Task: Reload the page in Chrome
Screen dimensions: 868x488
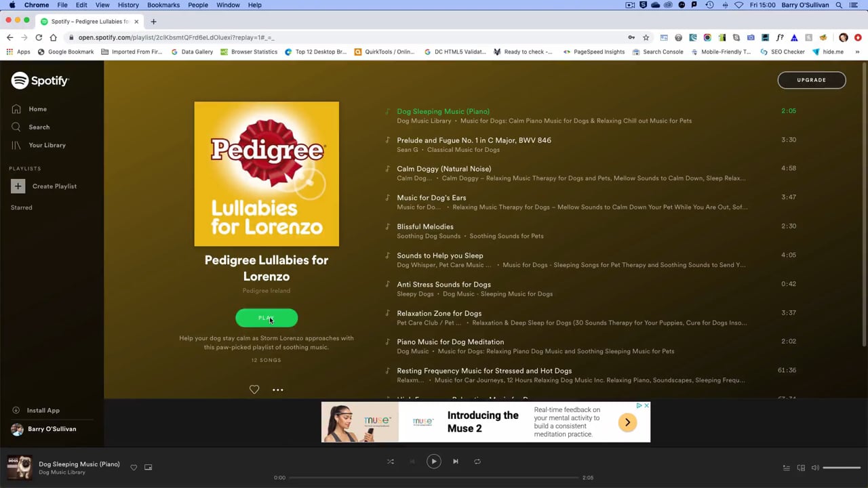Action: click(x=39, y=37)
